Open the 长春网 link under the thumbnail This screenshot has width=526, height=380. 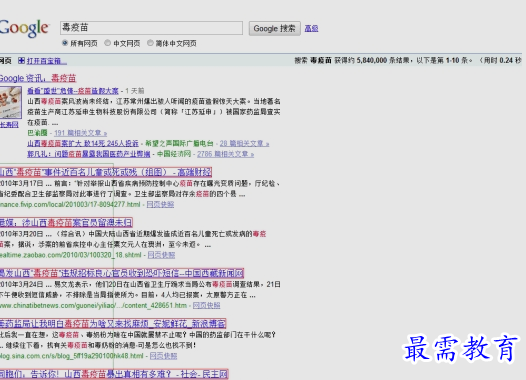pos(9,125)
